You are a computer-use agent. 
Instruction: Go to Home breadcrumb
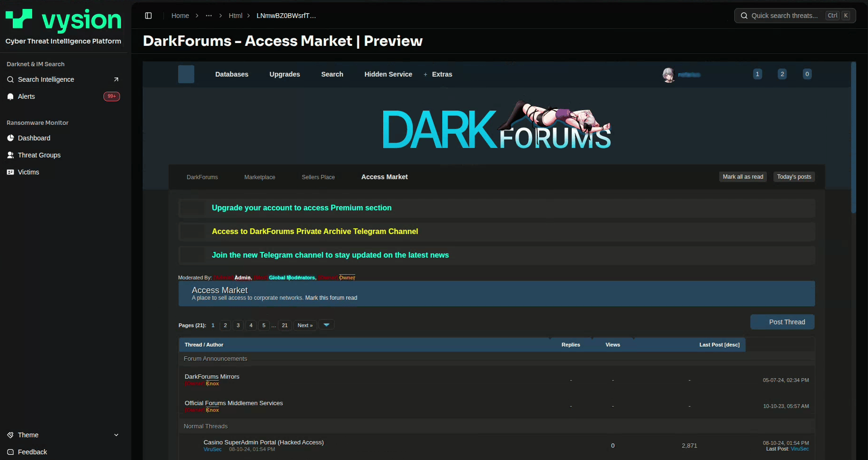pyautogui.click(x=180, y=16)
